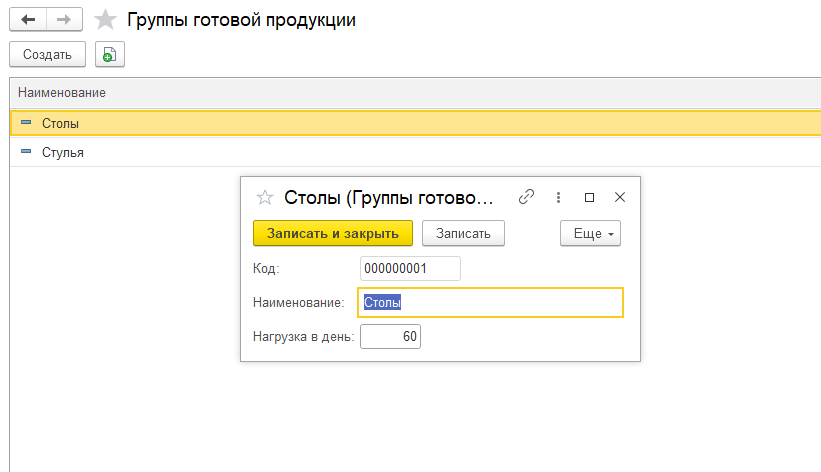Select the Стулья row in list

tap(415, 152)
